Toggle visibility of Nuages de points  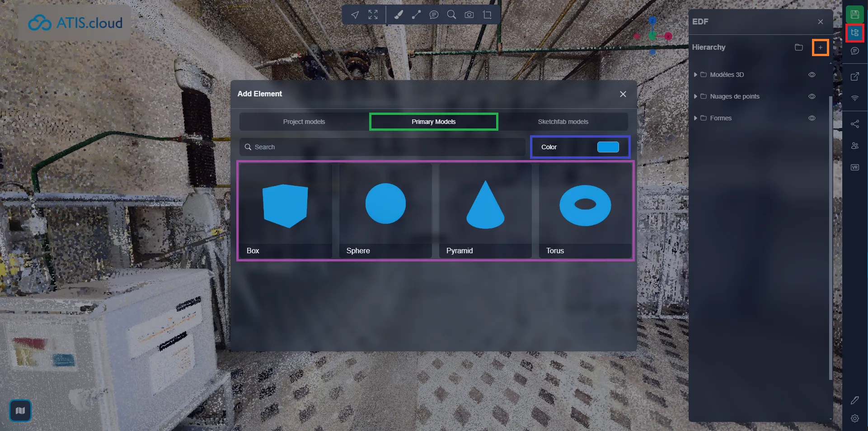click(812, 96)
